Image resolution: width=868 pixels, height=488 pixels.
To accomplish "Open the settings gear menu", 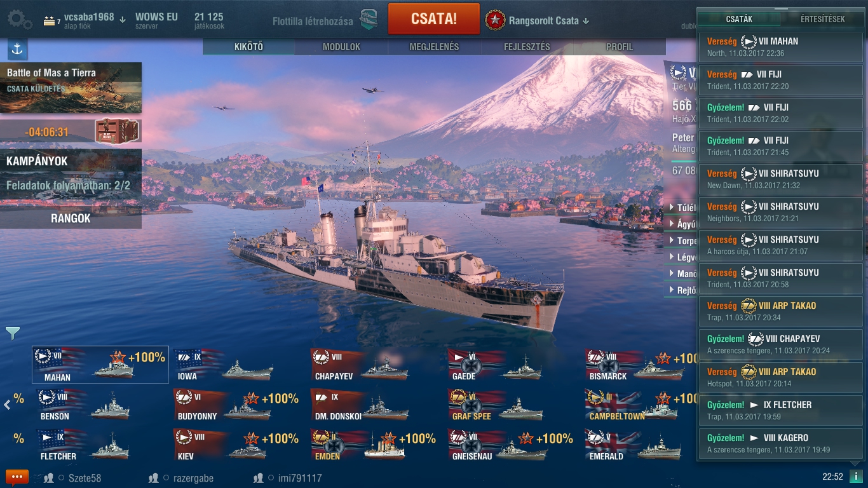I will (20, 20).
